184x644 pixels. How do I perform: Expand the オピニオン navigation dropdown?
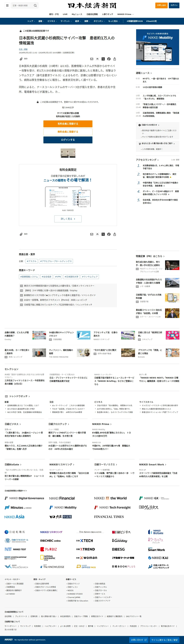(99, 21)
